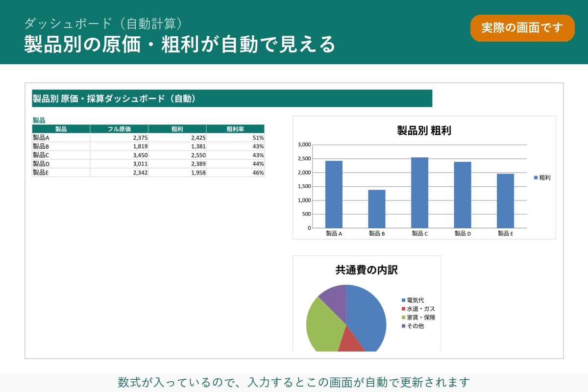This screenshot has width=588, height=392.
Task: Click the 製品 B bar in the chart
Action: pyautogui.click(x=377, y=209)
